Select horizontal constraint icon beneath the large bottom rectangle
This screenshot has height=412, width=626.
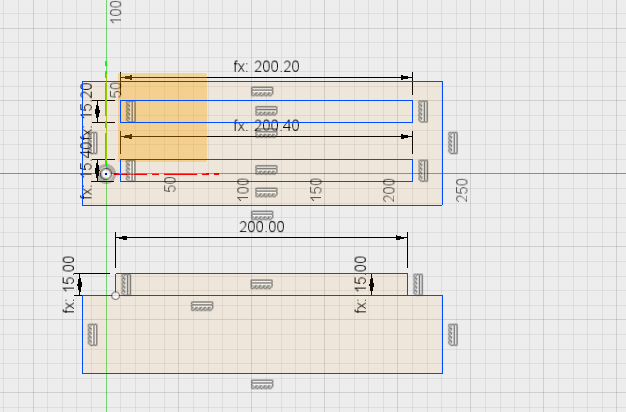pyautogui.click(x=262, y=384)
